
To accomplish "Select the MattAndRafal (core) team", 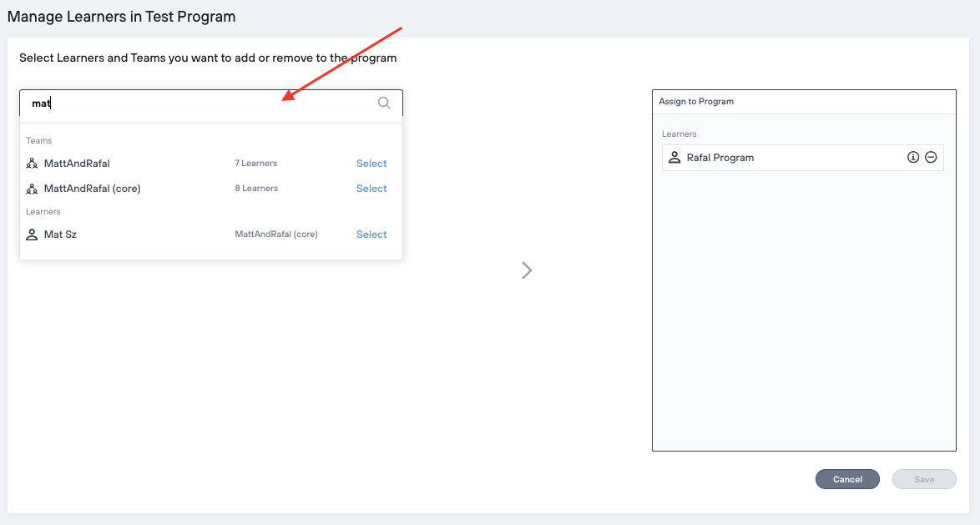I will click(x=371, y=189).
